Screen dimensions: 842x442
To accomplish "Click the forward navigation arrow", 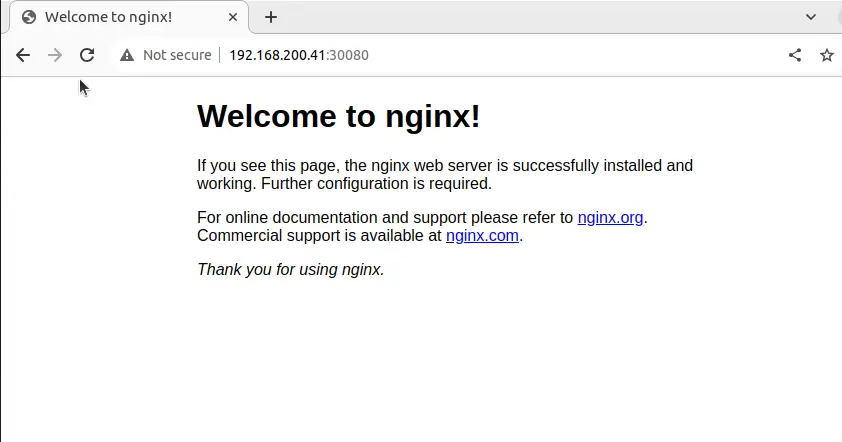I will pyautogui.click(x=55, y=55).
